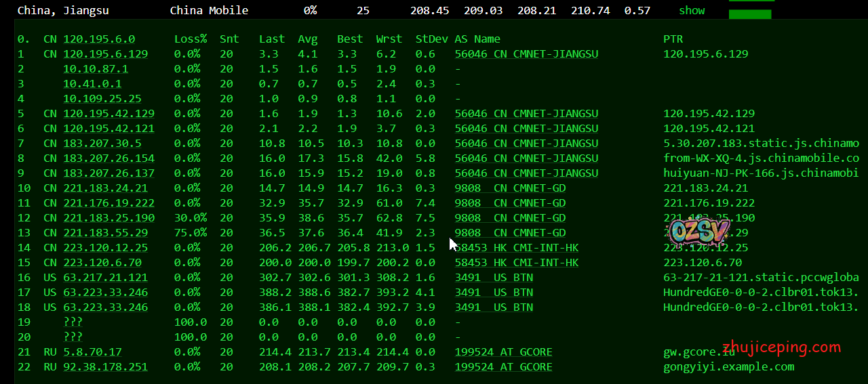
Task: Click the 221.183.55.29 IP with 75% loss
Action: coord(105,233)
